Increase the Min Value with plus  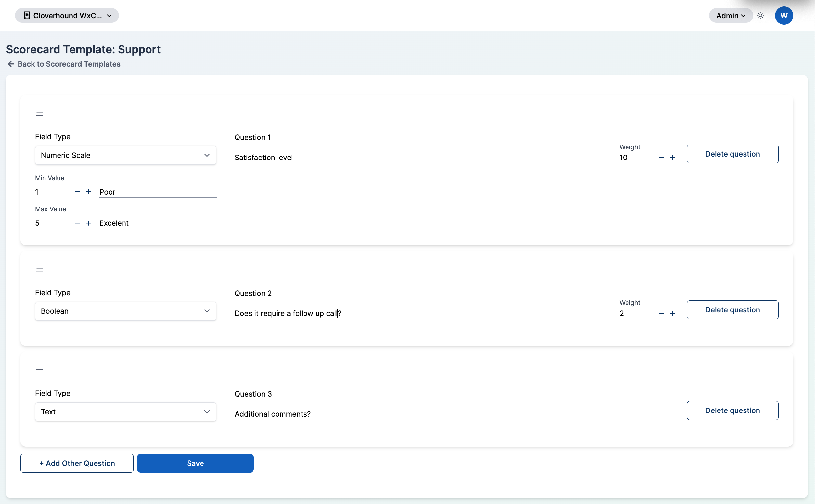tap(88, 192)
